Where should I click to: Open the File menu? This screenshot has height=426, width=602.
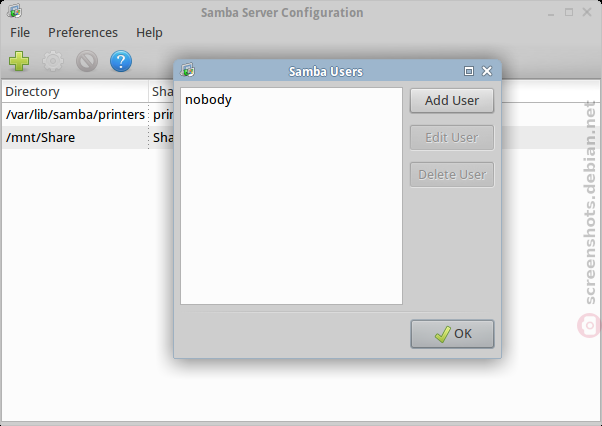(20, 33)
